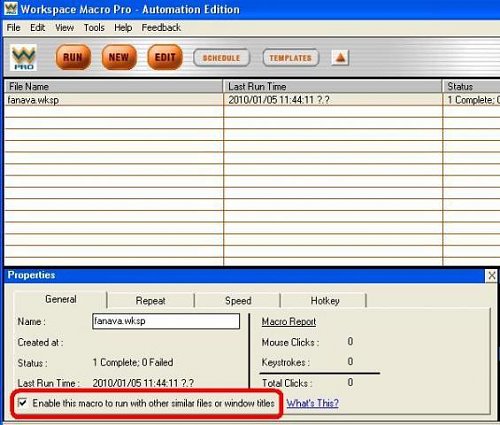Click the Name input field
The height and width of the screenshot is (425, 500).
click(x=166, y=321)
